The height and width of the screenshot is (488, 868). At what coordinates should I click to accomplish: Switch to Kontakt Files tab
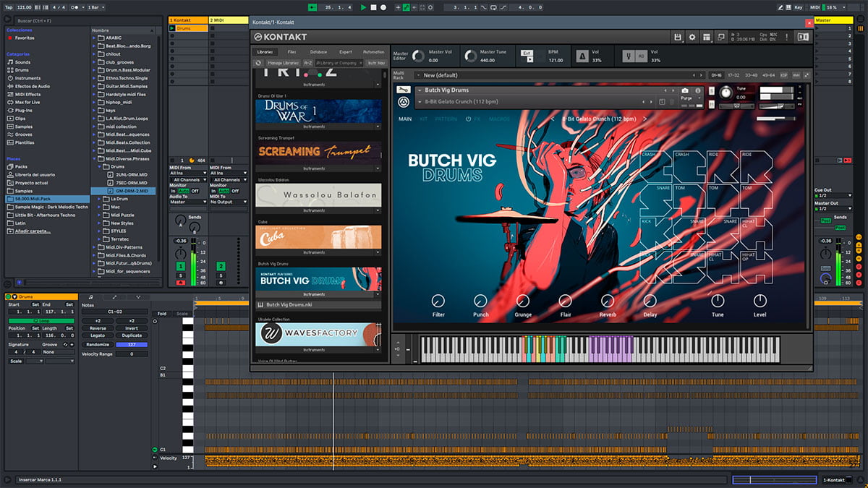click(x=291, y=52)
